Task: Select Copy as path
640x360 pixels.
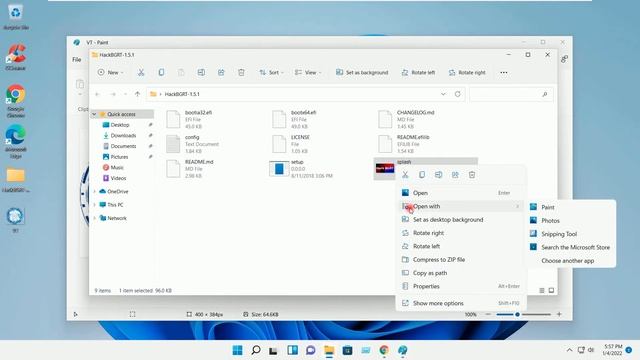Action: (x=461, y=273)
